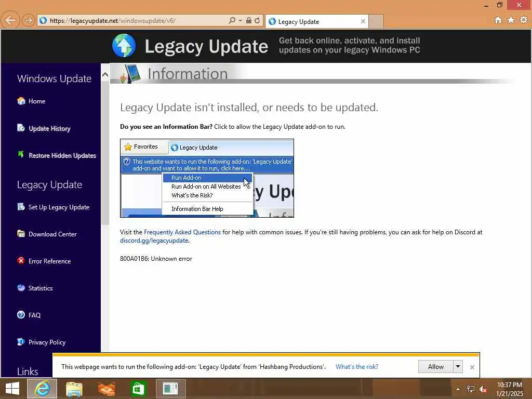
Task: Click the red X Error Reference icon
Action: (21, 261)
